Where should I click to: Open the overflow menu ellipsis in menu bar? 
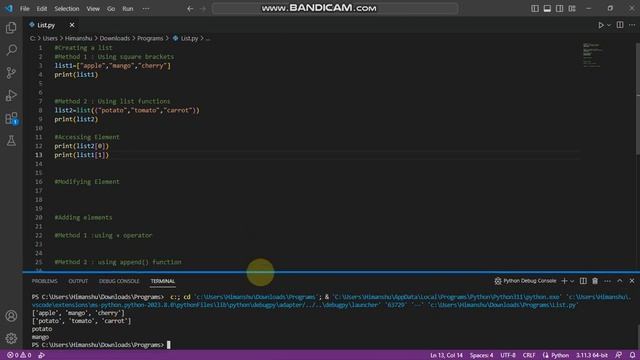point(146,9)
